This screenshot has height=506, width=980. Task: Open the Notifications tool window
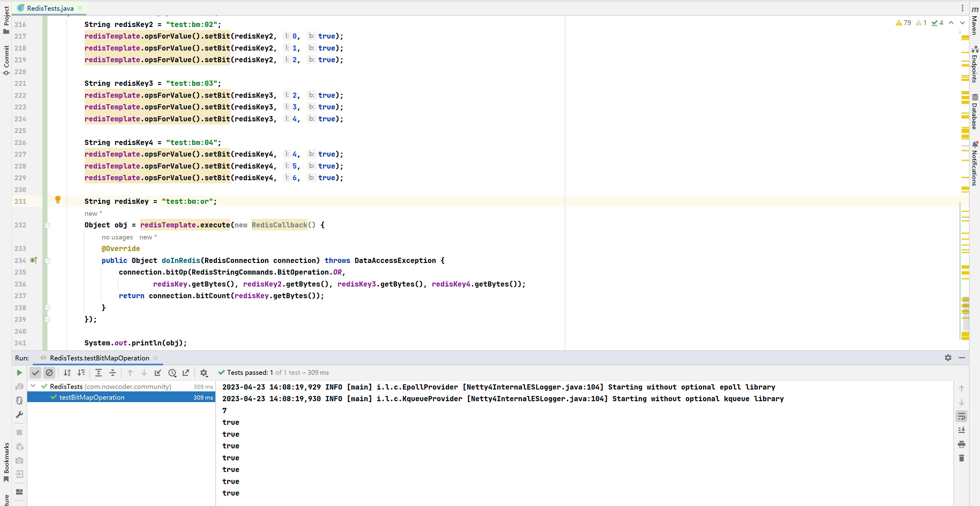coord(975,164)
